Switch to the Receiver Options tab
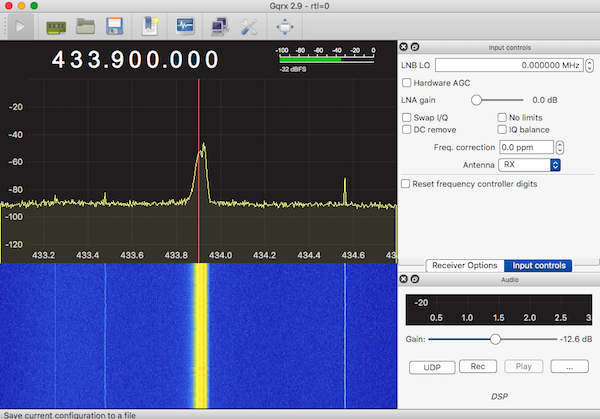The height and width of the screenshot is (419, 600). click(x=465, y=265)
